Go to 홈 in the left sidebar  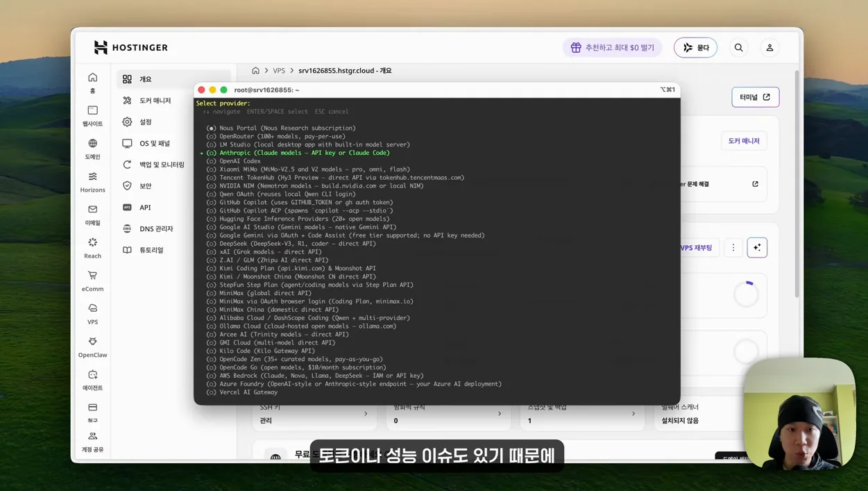click(x=92, y=83)
